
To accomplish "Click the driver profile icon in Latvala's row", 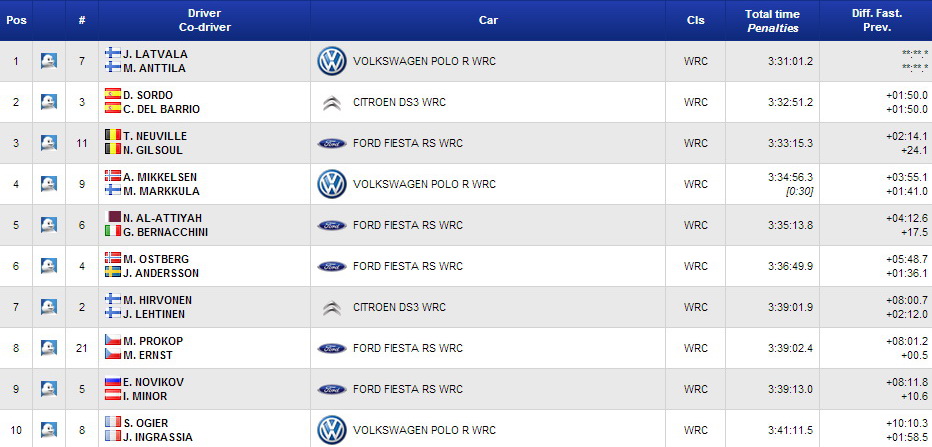I will point(49,61).
